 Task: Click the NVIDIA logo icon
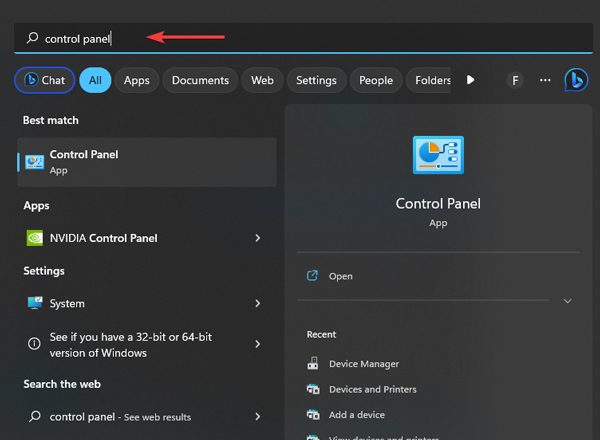click(x=35, y=238)
